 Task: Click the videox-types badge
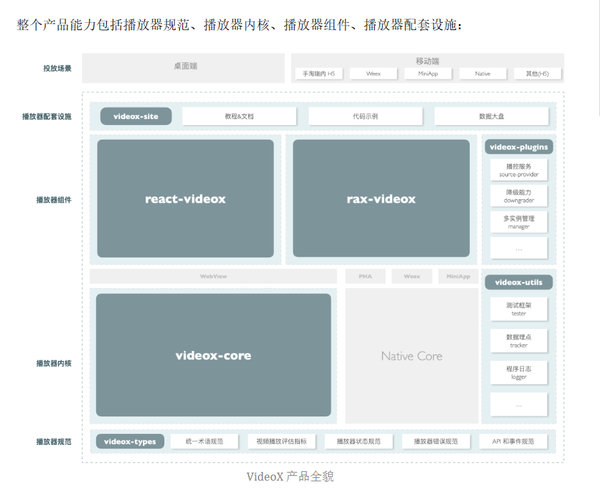(x=130, y=441)
